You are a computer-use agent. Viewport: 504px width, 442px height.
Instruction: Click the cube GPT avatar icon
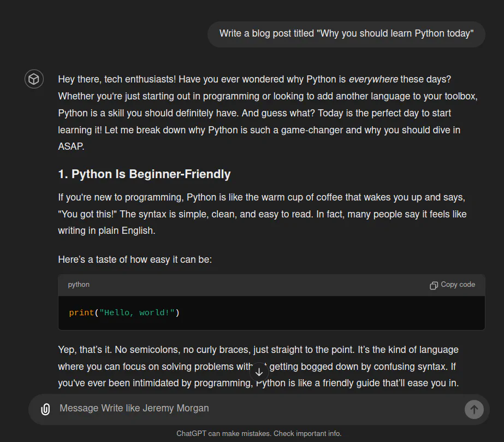tap(34, 79)
